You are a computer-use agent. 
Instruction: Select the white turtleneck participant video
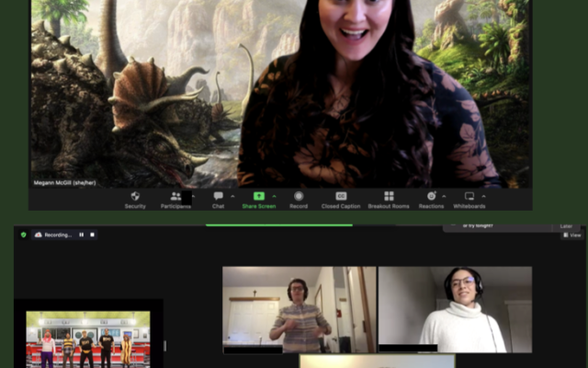[x=455, y=310]
